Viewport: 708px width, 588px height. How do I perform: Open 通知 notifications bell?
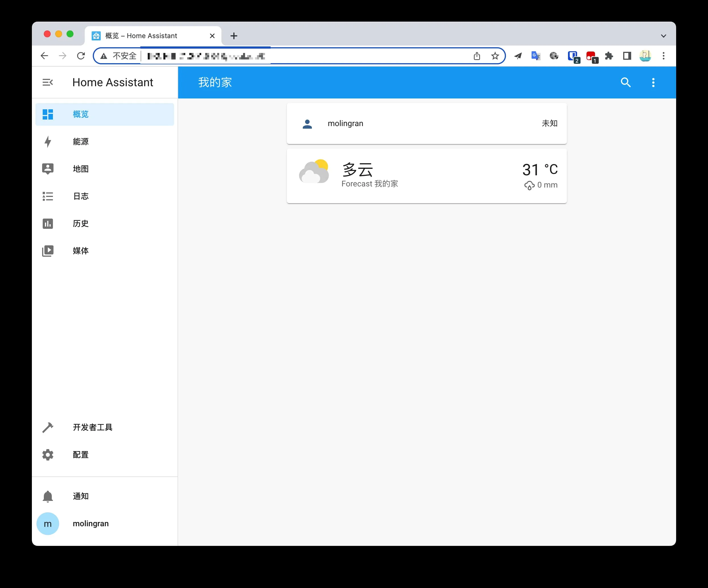81,496
